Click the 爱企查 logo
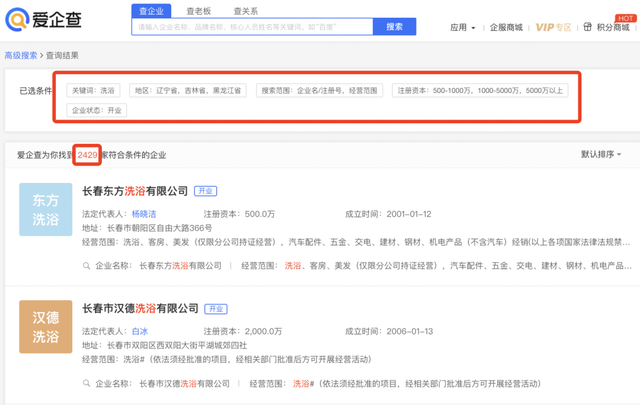 point(43,19)
